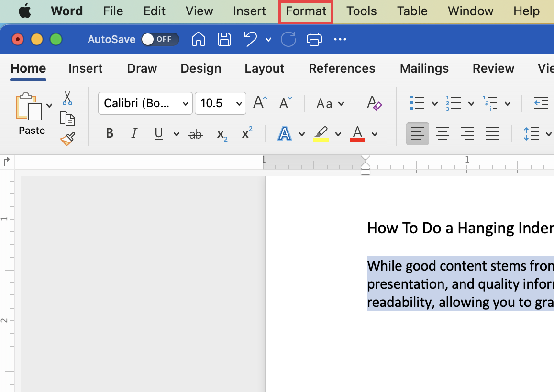Toggle center paragraph alignment
554x392 pixels.
click(443, 133)
